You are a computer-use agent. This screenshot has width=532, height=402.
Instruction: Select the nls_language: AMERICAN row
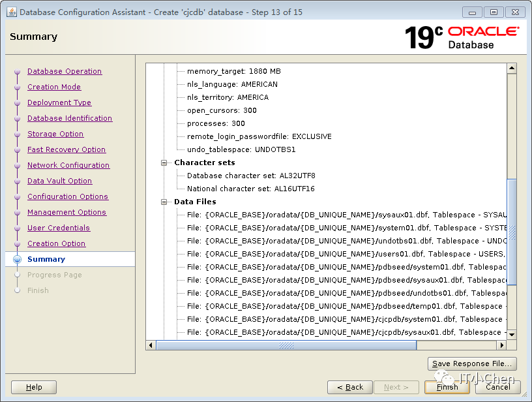[x=232, y=84]
